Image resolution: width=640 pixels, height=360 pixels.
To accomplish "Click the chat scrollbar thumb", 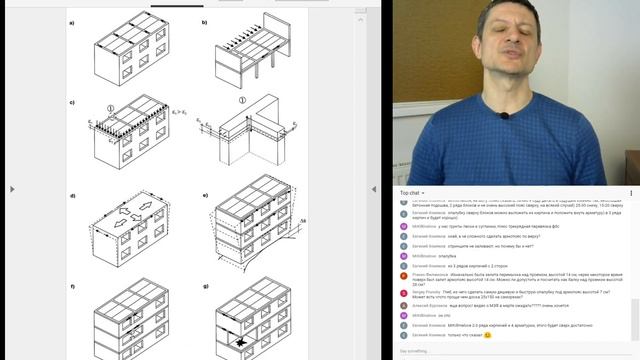I will click(x=634, y=319).
